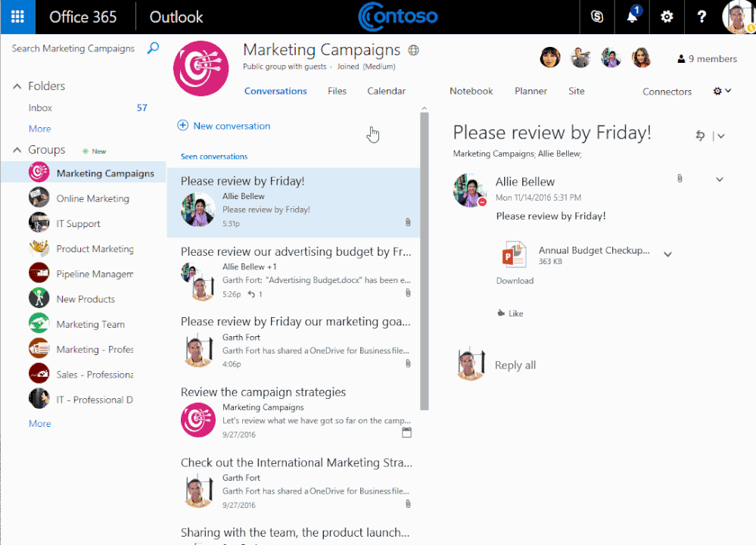Image resolution: width=756 pixels, height=545 pixels.
Task: Open the Planner tab
Action: click(x=530, y=91)
